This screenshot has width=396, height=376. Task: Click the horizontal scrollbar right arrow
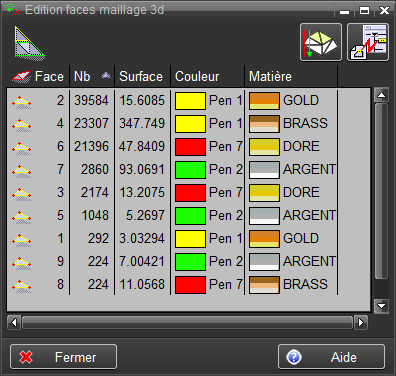[361, 322]
